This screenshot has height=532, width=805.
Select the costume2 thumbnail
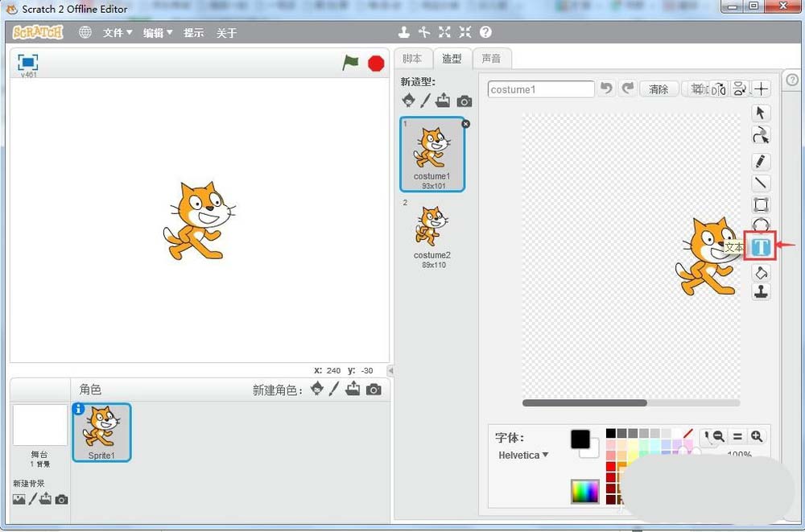(432, 233)
